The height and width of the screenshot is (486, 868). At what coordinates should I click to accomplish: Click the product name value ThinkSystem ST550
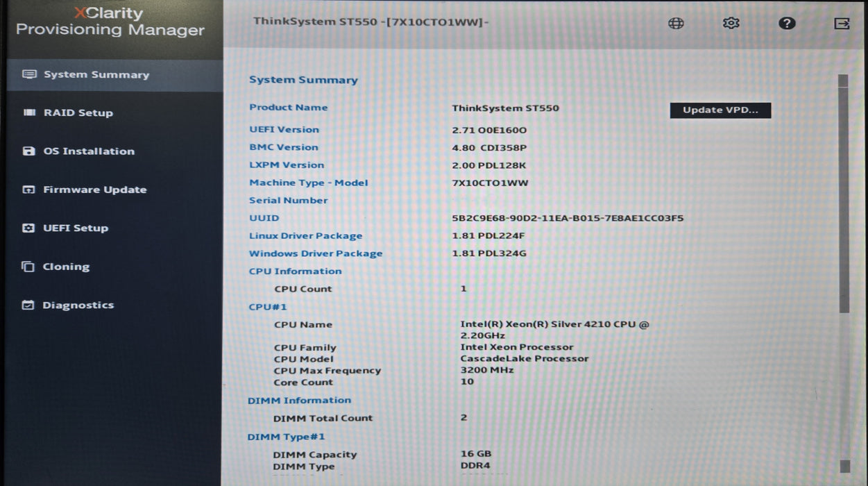[505, 108]
